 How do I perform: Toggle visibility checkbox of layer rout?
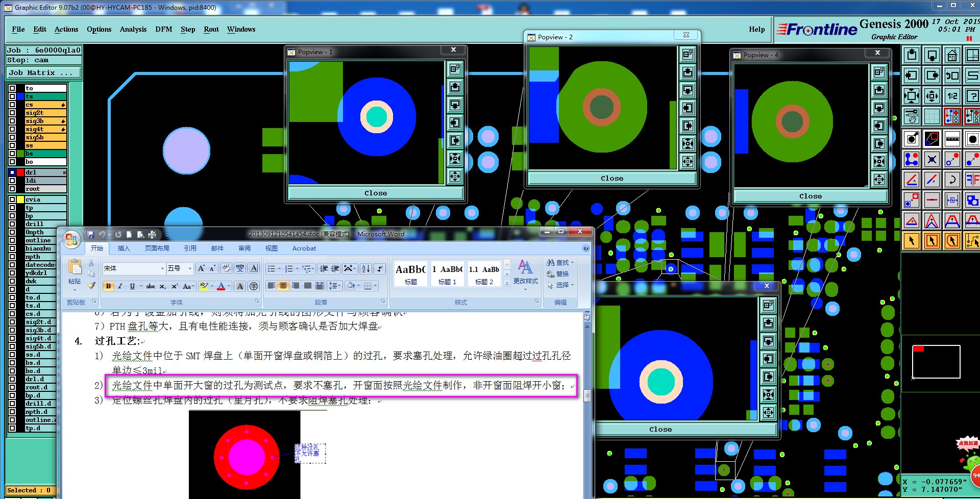pos(12,189)
